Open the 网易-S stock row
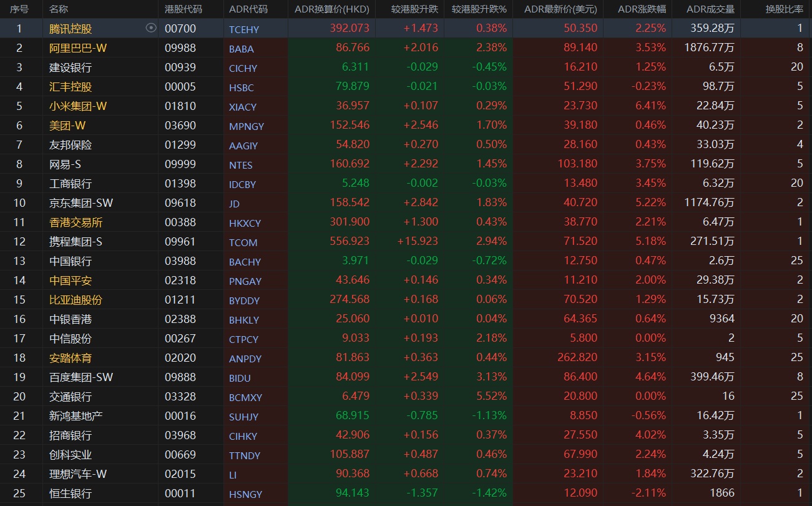 click(66, 164)
